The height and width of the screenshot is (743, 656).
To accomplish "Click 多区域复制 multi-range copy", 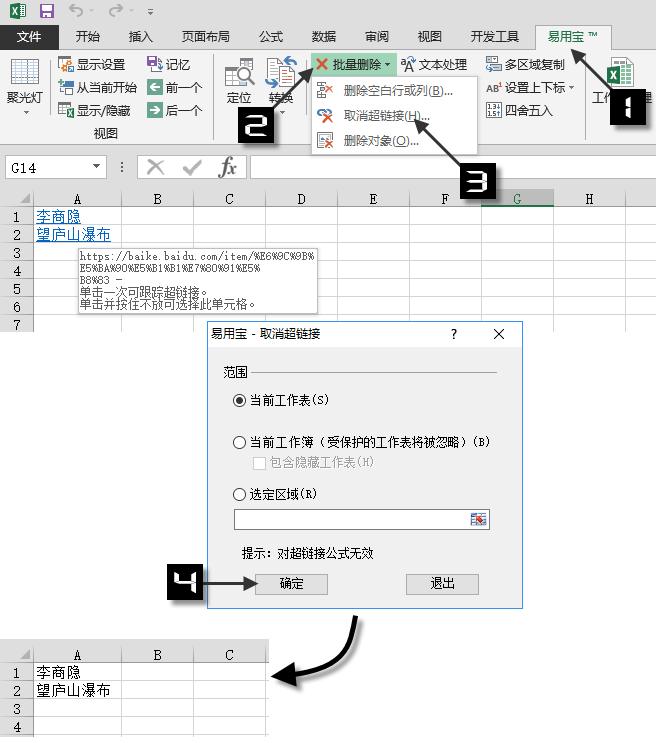I will 525,64.
